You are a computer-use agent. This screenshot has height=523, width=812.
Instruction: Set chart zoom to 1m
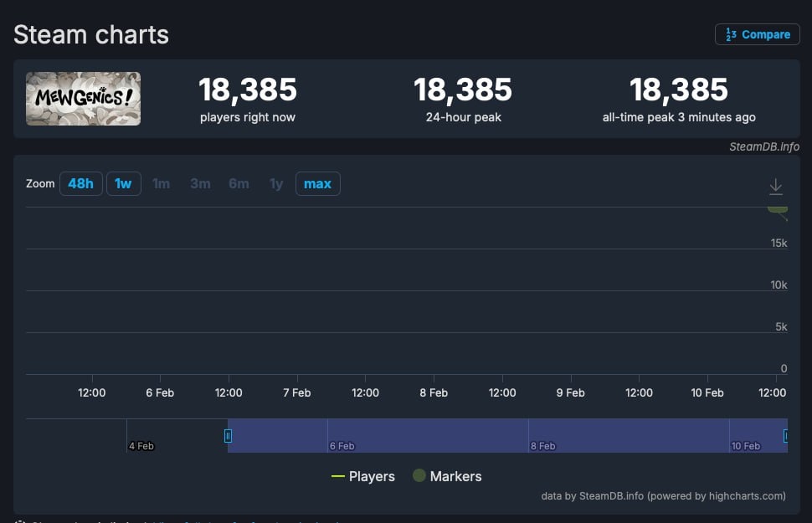tap(161, 183)
